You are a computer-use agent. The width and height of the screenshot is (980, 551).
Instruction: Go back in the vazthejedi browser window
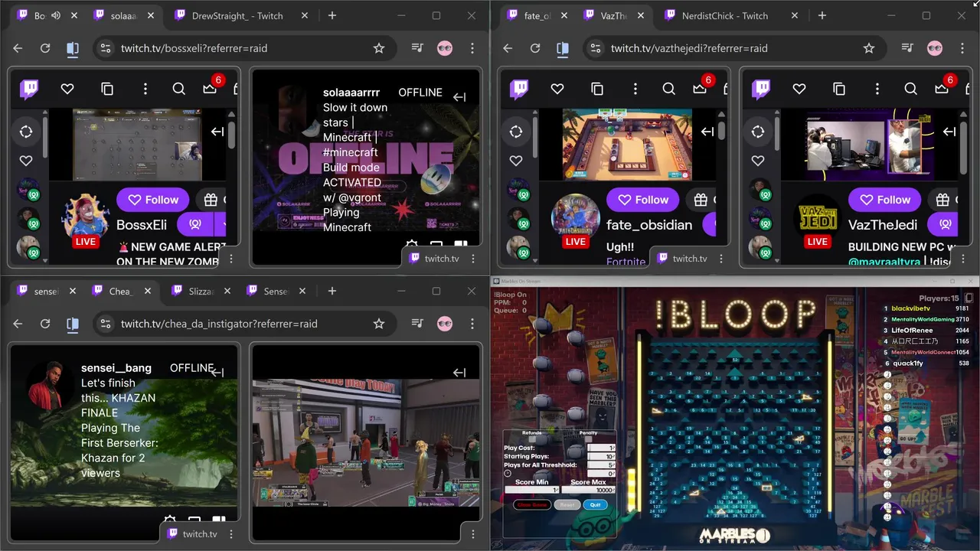[x=508, y=48]
